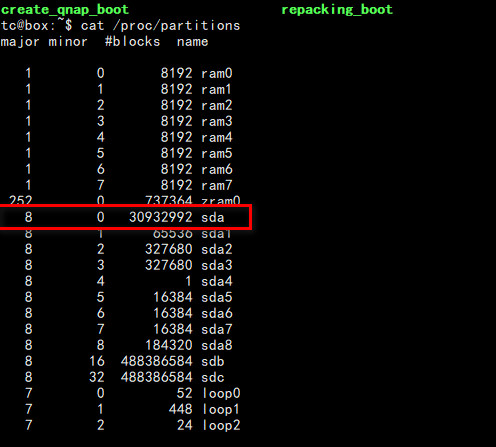
Task: Click the 52 block count for loop0
Action: click(185, 393)
